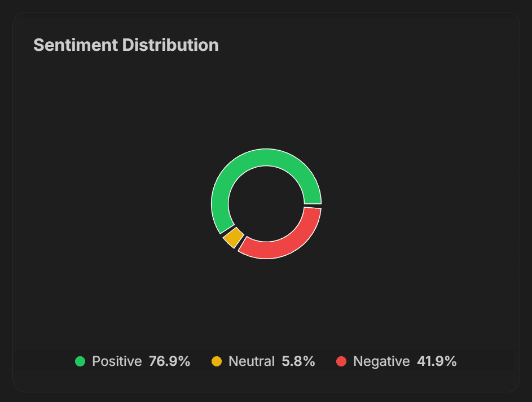The image size is (532, 402).
Task: Click the gap between green and red segments
Action: (313, 206)
